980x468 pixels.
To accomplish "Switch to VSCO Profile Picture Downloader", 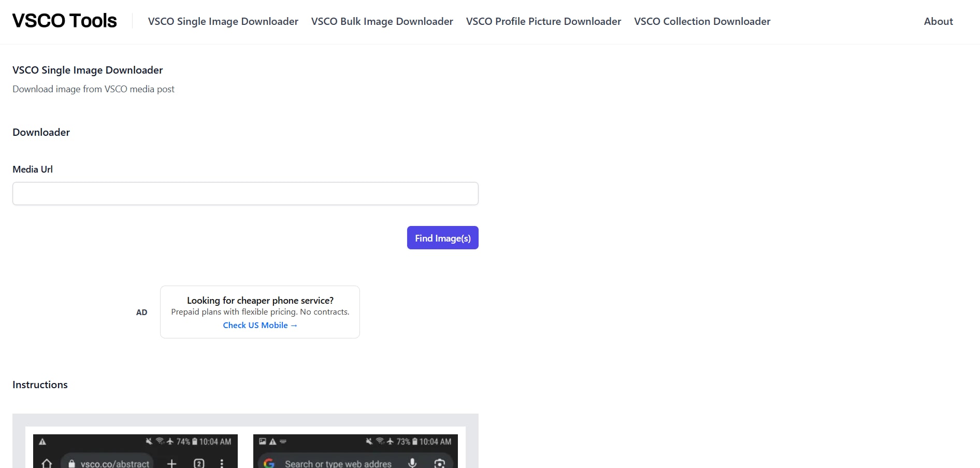I will 543,21.
